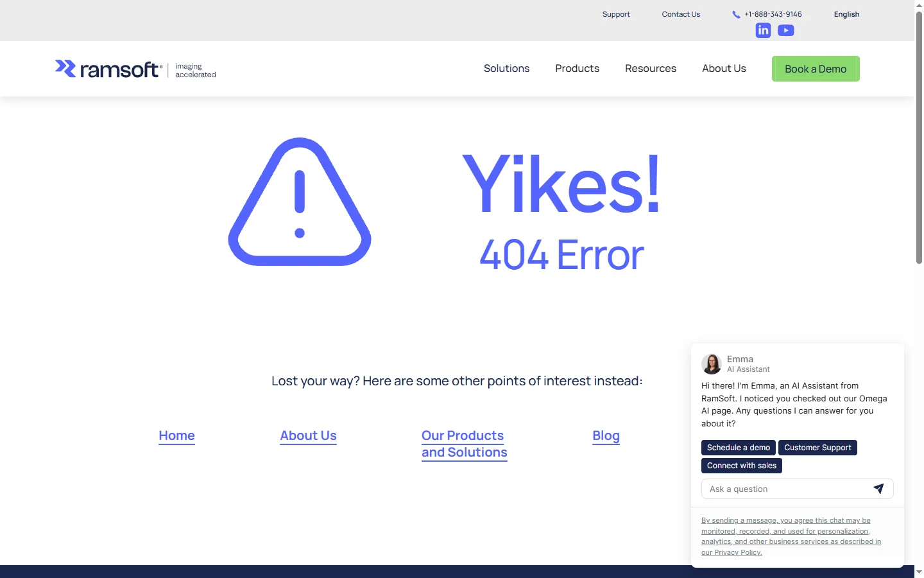Open the Products menu
This screenshot has height=578, width=924.
pos(577,69)
